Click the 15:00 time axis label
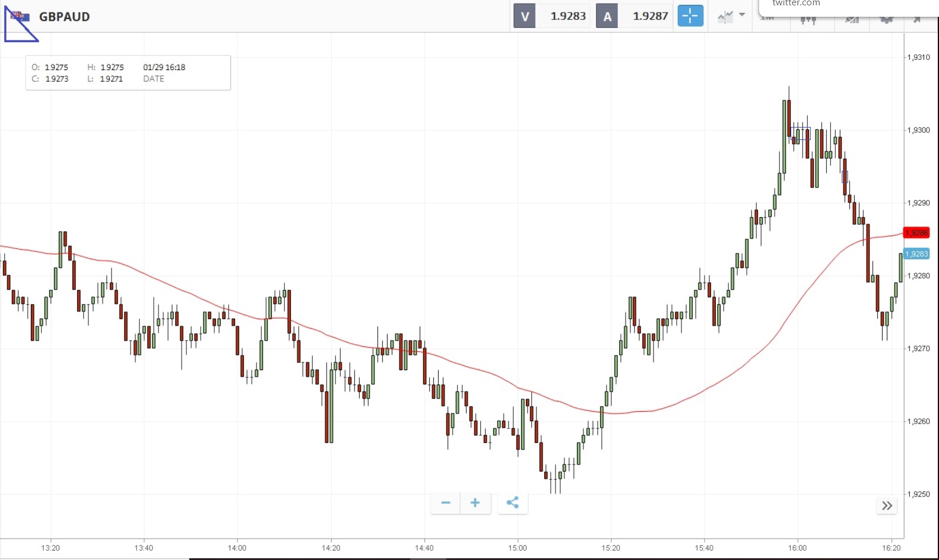Screen dimensions: 939x560 click(517, 548)
